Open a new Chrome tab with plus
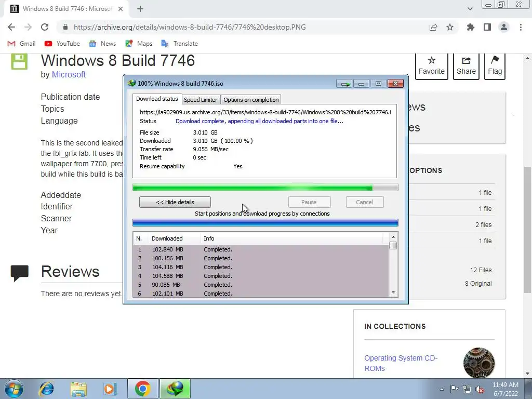This screenshot has height=399, width=532. (140, 9)
